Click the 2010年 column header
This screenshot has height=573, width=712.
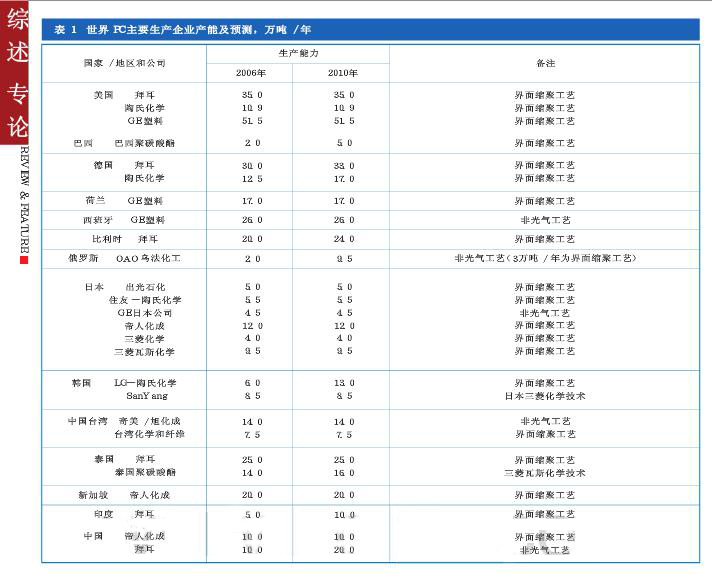343,73
